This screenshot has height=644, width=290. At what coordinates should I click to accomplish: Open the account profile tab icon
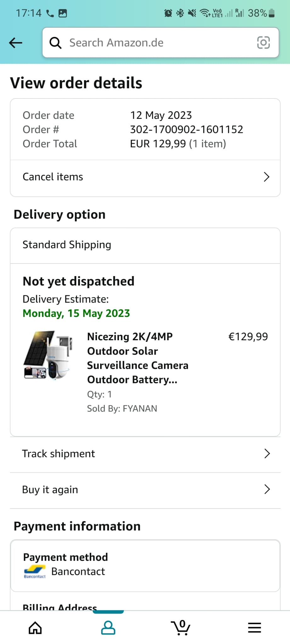coord(108,628)
